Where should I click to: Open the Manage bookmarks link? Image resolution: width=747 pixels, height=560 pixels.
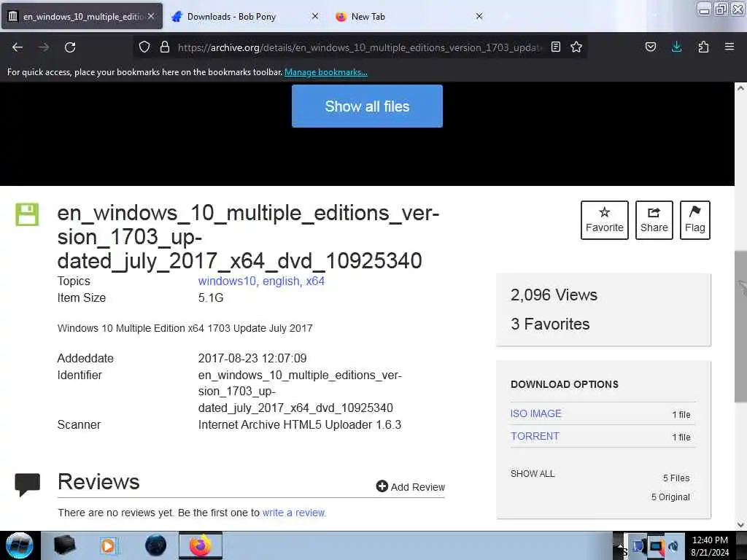pos(326,72)
